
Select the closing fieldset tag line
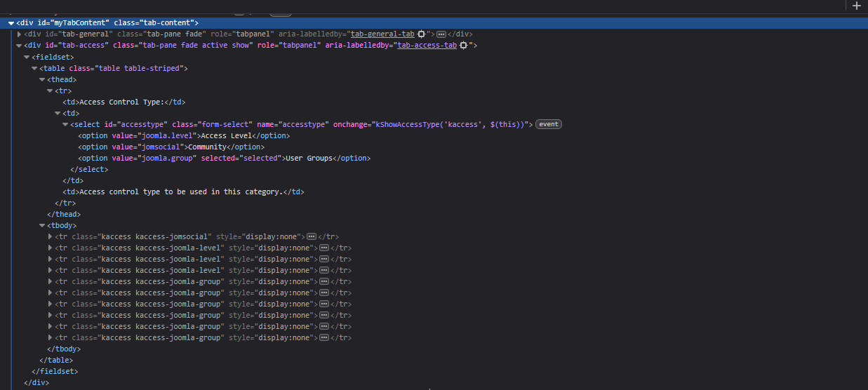[55, 371]
